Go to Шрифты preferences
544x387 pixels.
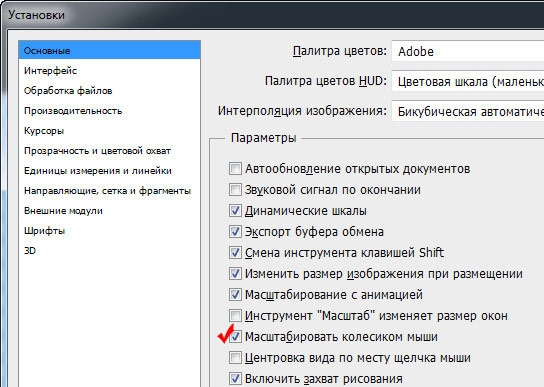44,231
